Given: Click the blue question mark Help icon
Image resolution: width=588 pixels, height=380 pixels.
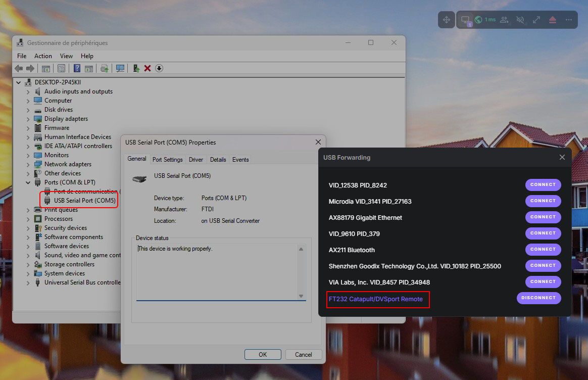Looking at the screenshot, I should pos(77,68).
